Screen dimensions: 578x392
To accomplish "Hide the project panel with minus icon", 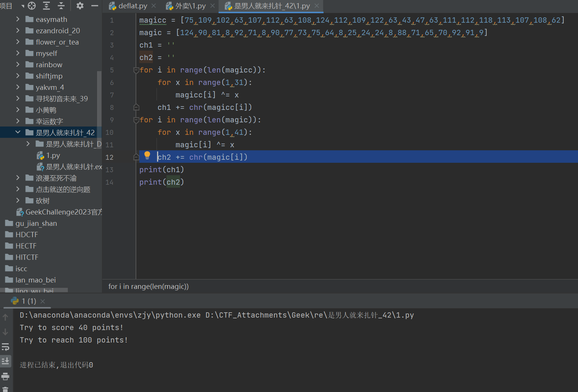I will point(95,6).
